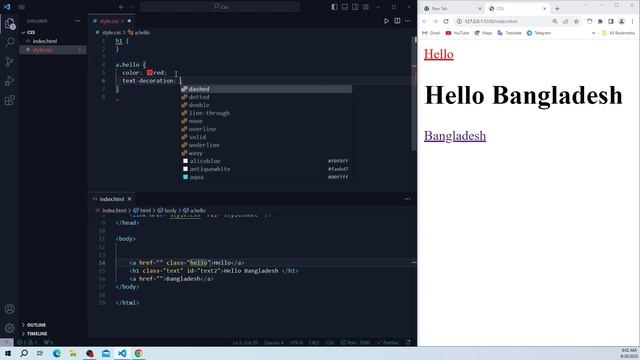The width and height of the screenshot is (640, 360).
Task: Open Customize Layout icon in title bar
Action: [366, 7]
